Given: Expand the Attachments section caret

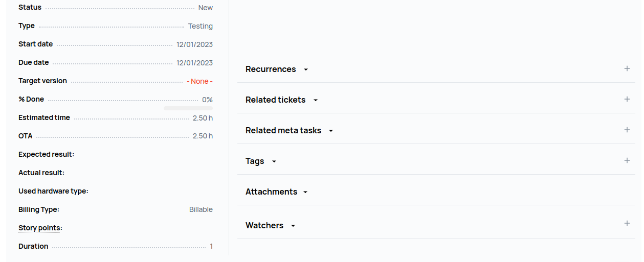Looking at the screenshot, I should click(x=305, y=192).
